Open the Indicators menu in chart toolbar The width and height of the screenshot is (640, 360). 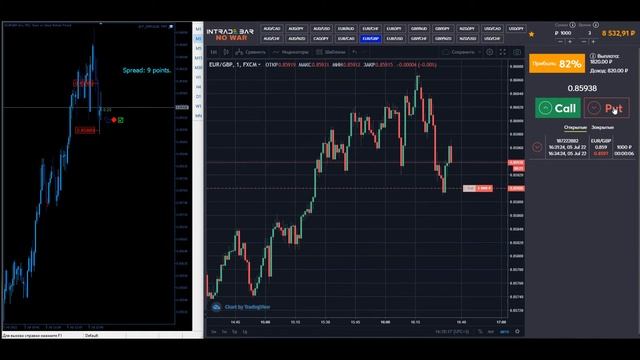tap(291, 52)
